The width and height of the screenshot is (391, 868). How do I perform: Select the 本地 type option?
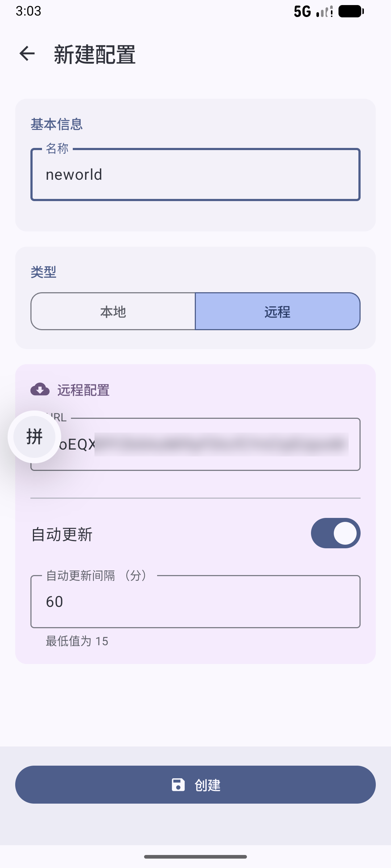pos(113,311)
